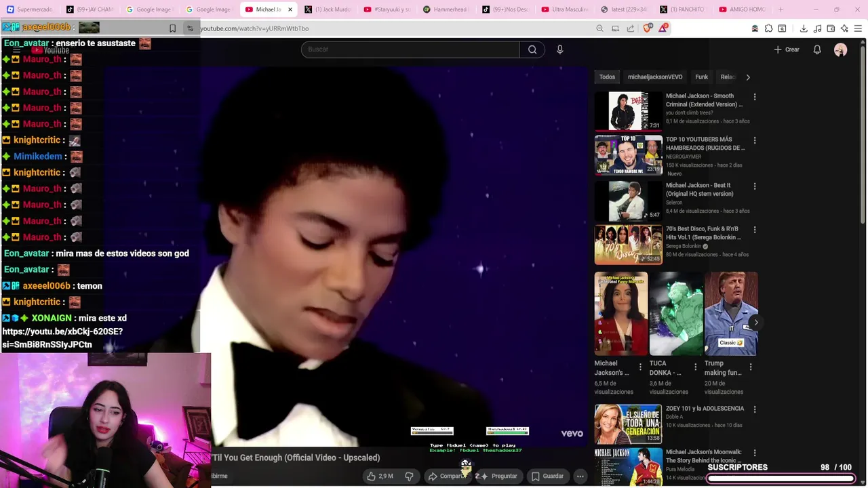Open the Brave wallet icon
This screenshot has width=868, height=488.
pyautogui.click(x=831, y=28)
